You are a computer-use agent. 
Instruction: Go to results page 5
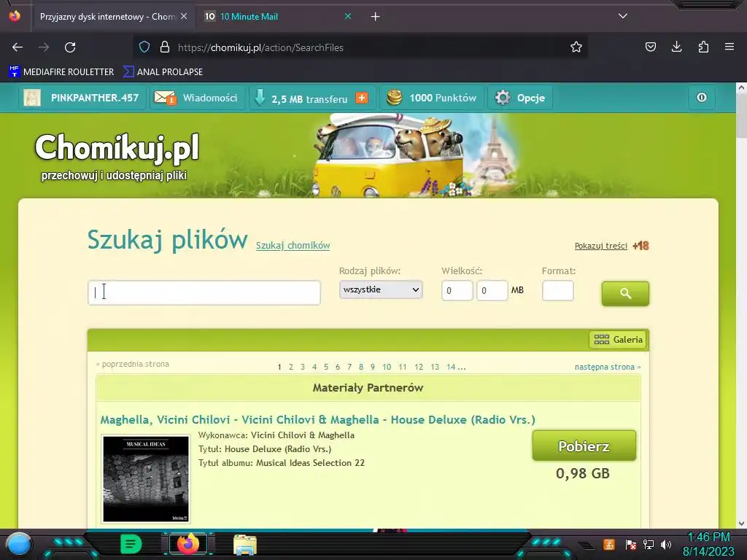(326, 367)
